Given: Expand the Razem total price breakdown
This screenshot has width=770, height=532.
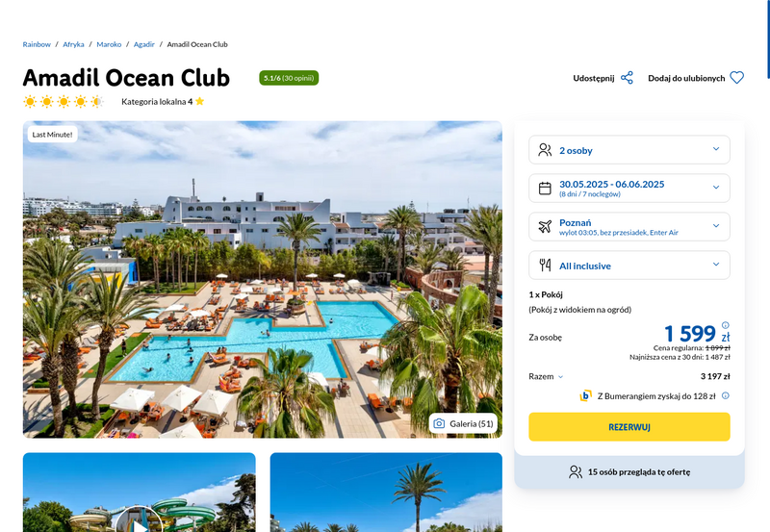Looking at the screenshot, I should click(546, 376).
